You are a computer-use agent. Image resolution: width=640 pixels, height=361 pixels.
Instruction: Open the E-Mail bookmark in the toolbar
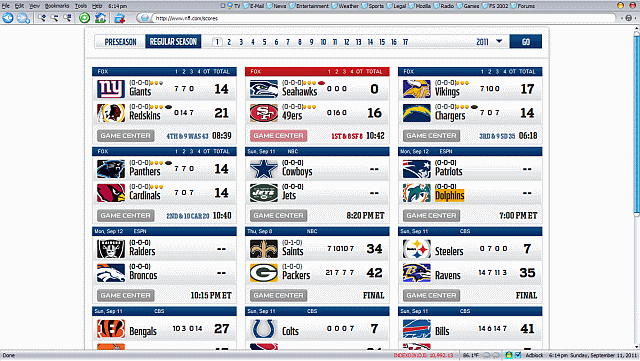point(254,6)
